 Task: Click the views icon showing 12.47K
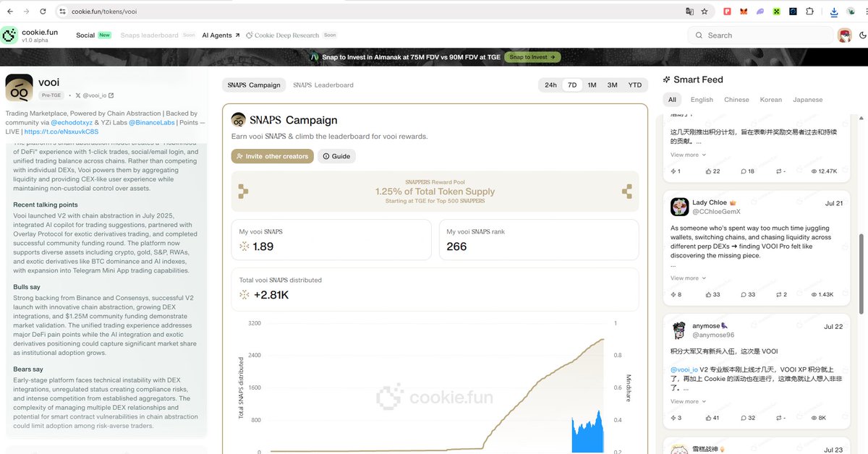[814, 171]
